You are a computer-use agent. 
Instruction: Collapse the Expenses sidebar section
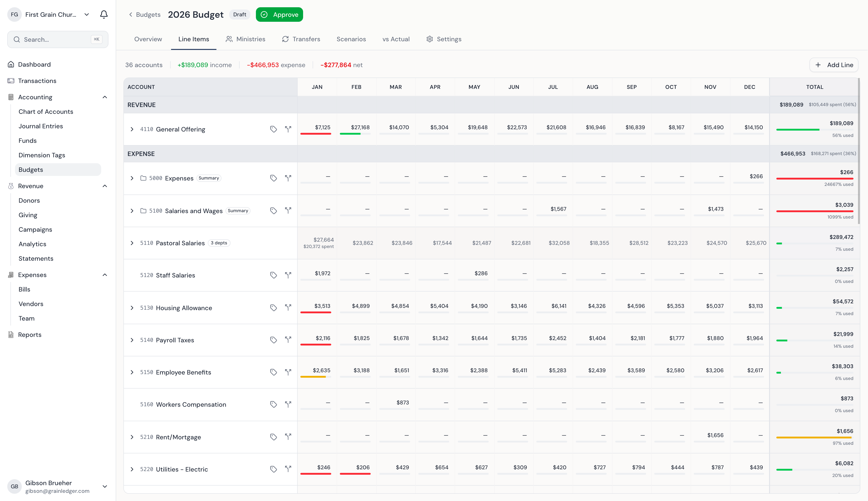point(105,275)
